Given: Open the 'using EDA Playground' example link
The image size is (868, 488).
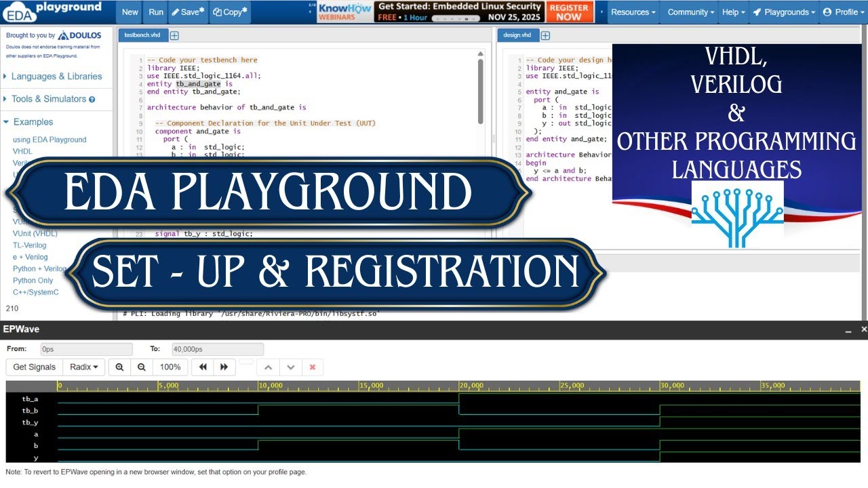Looking at the screenshot, I should [50, 140].
